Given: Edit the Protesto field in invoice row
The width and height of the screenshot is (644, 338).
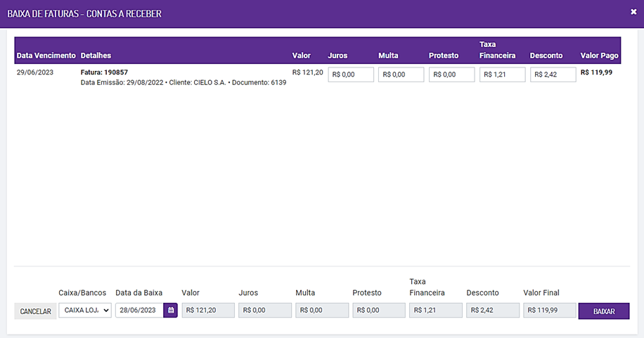Looking at the screenshot, I should (452, 74).
